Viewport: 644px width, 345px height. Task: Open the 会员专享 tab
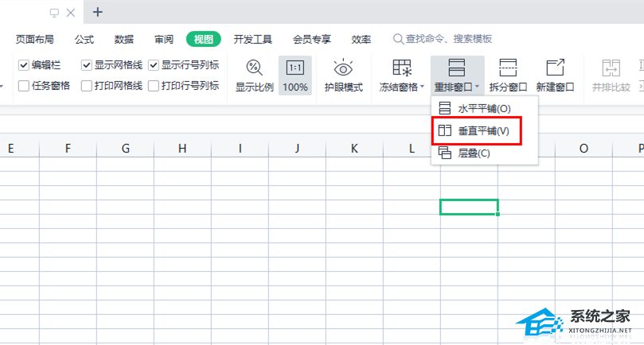[x=312, y=40]
